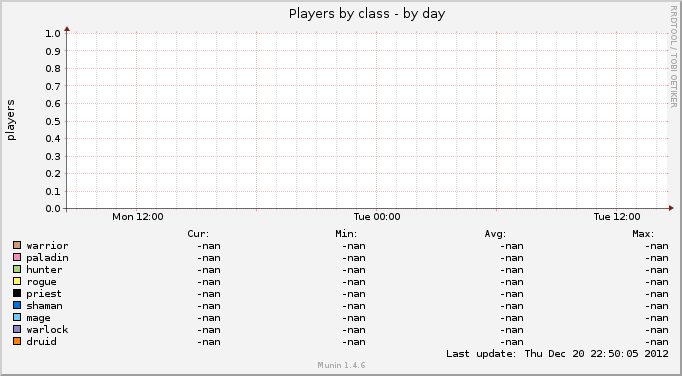
Task: Click priest's Avg '-nan' value
Action: point(512,294)
